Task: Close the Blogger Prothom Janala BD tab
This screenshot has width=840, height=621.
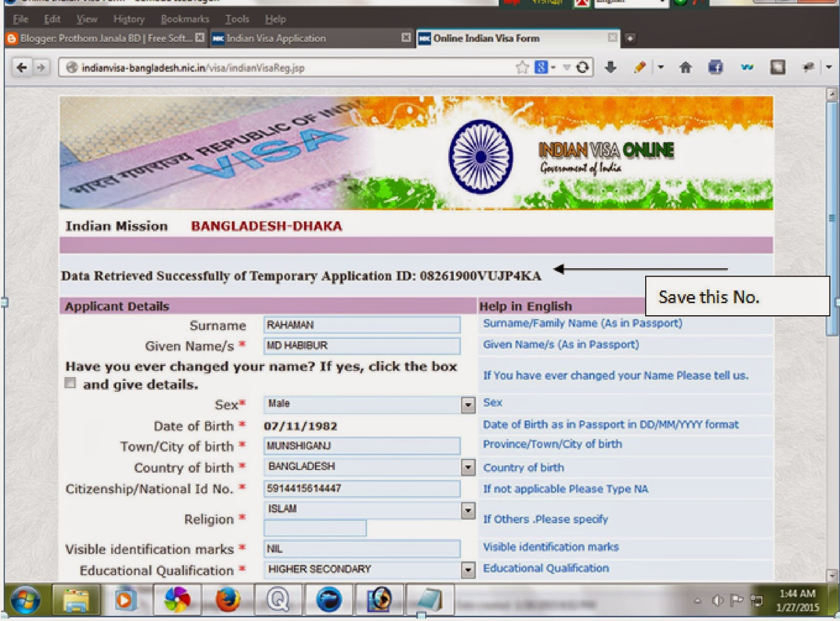Action: click(199, 38)
